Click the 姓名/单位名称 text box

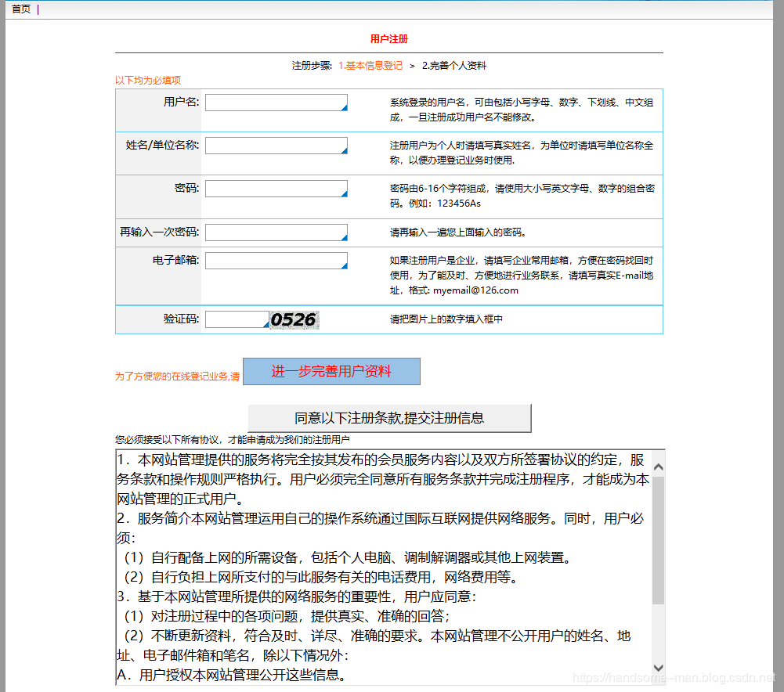click(276, 146)
